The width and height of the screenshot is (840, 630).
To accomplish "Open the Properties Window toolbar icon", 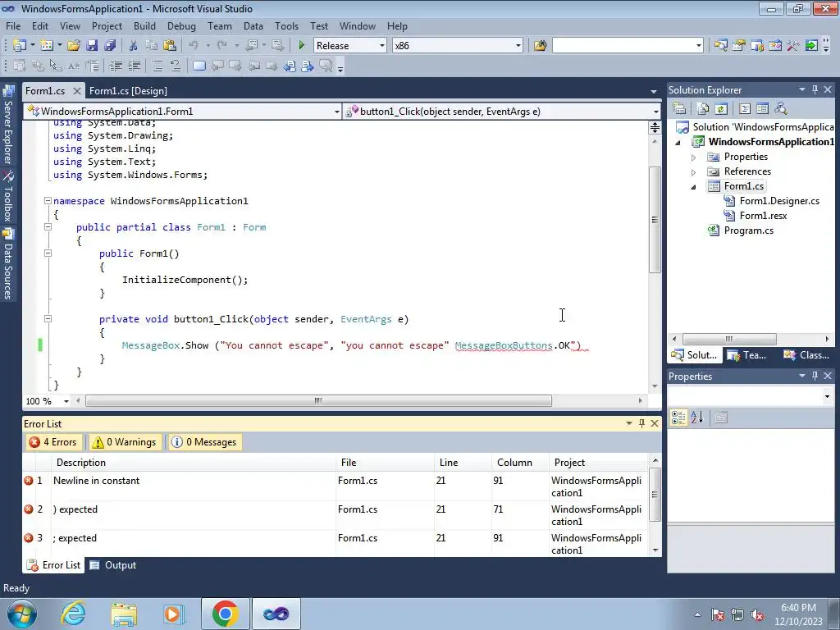I will pyautogui.click(x=739, y=46).
